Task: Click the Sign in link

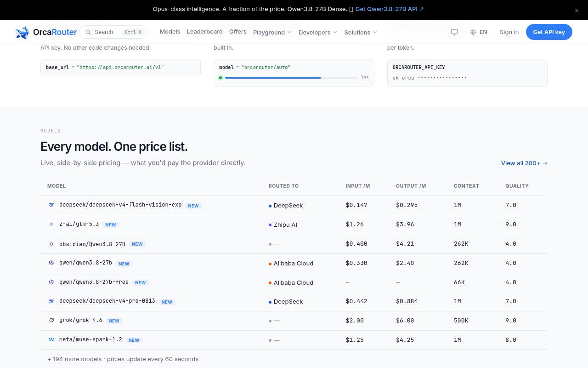Action: coord(509,32)
